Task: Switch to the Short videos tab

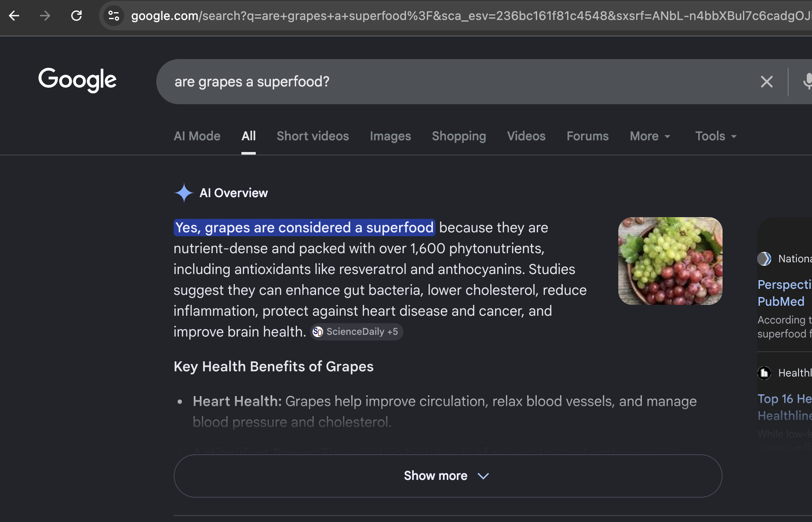Action: (313, 136)
